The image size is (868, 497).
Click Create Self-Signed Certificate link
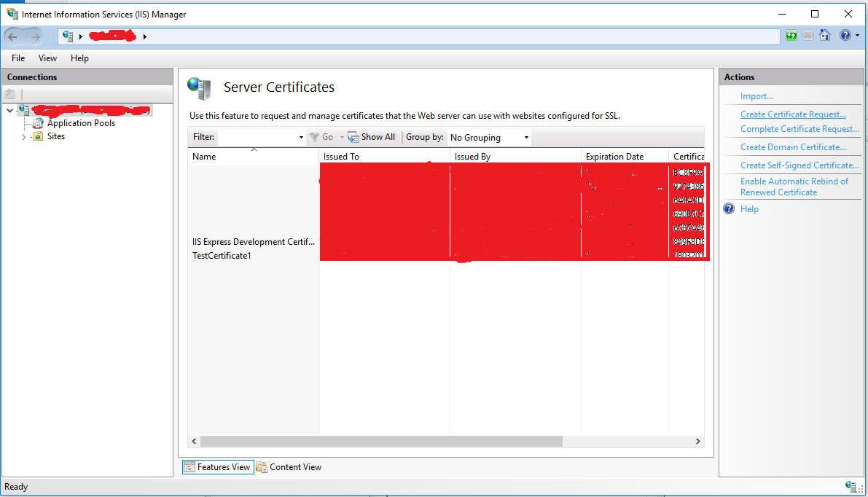pos(799,165)
